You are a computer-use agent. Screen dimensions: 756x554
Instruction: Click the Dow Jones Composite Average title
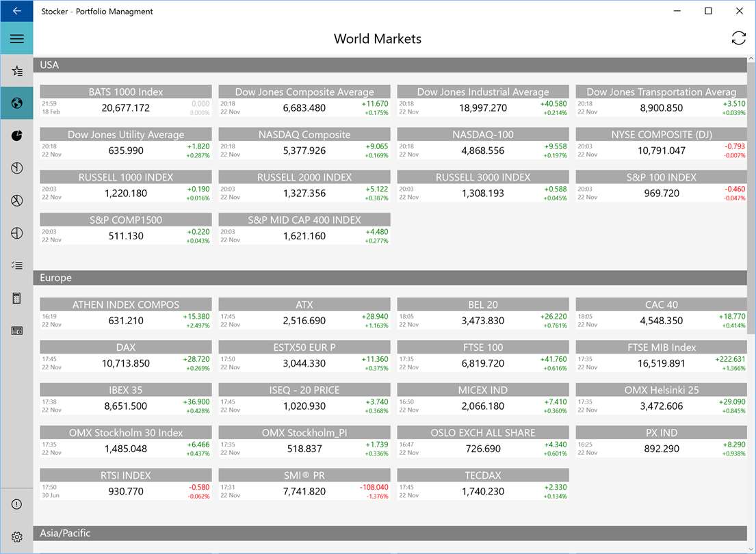coord(304,92)
